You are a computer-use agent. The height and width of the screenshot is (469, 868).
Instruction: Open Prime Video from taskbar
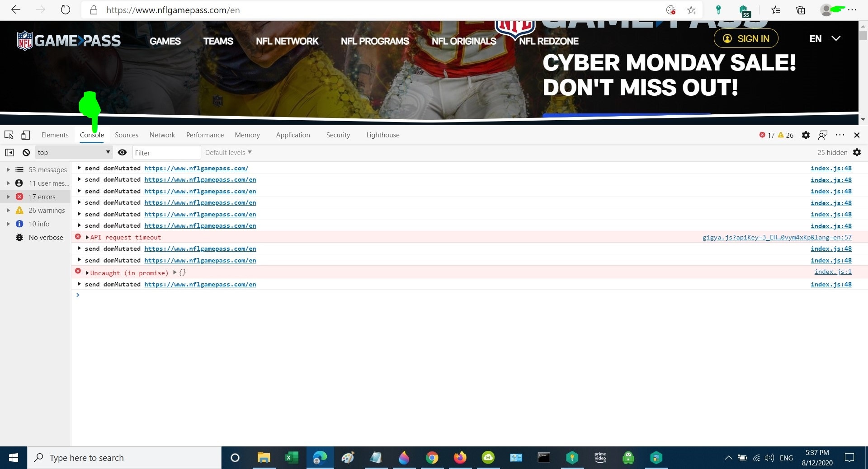[600, 458]
